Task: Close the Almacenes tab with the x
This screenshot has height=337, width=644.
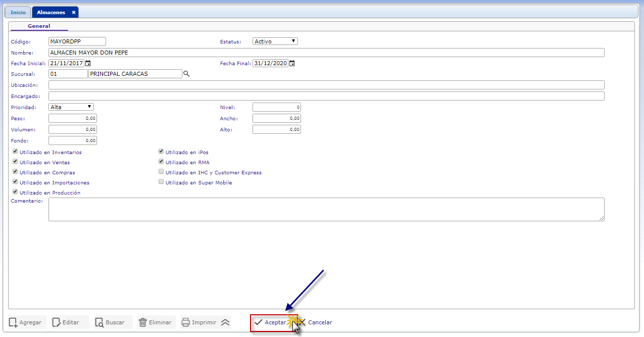Action: point(73,12)
